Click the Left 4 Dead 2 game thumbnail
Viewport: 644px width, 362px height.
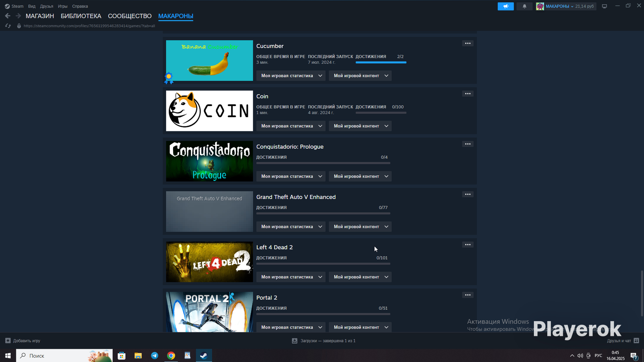coord(209,262)
